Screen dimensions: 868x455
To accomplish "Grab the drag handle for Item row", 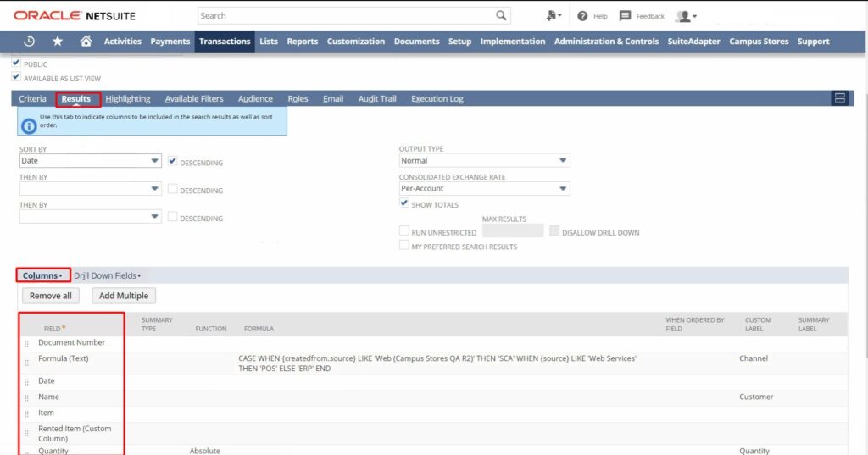I will [26, 414].
